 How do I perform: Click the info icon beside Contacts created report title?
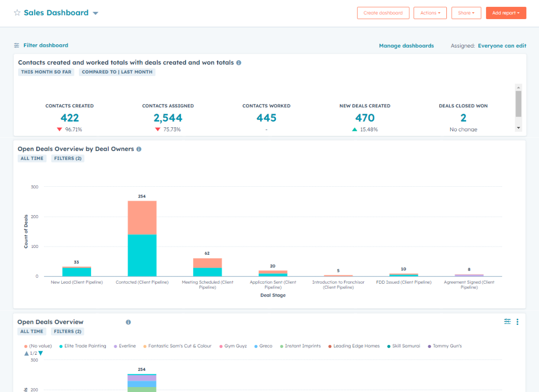click(238, 62)
